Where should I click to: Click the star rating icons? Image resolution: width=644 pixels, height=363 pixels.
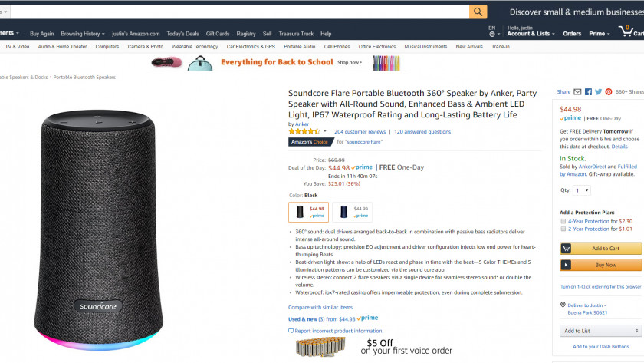304,131
